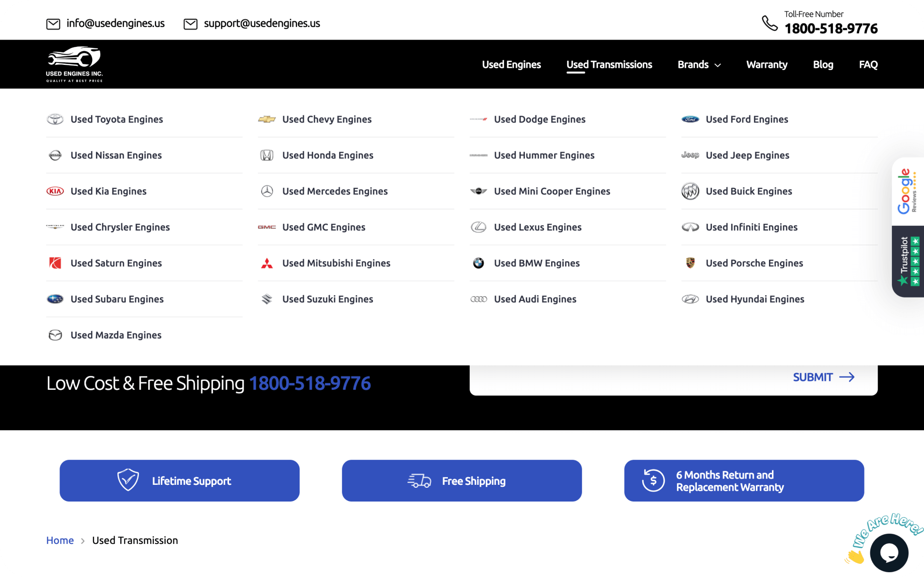Click the Mazda logo icon
This screenshot has height=578, width=924.
coord(55,335)
